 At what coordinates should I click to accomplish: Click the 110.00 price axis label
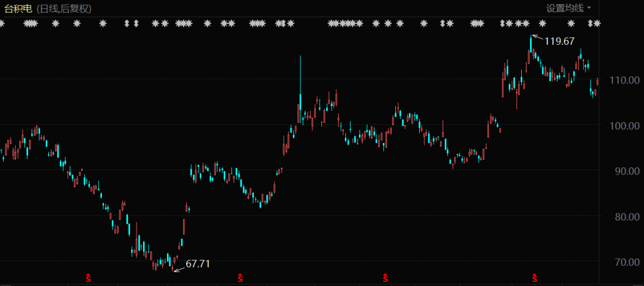click(626, 80)
